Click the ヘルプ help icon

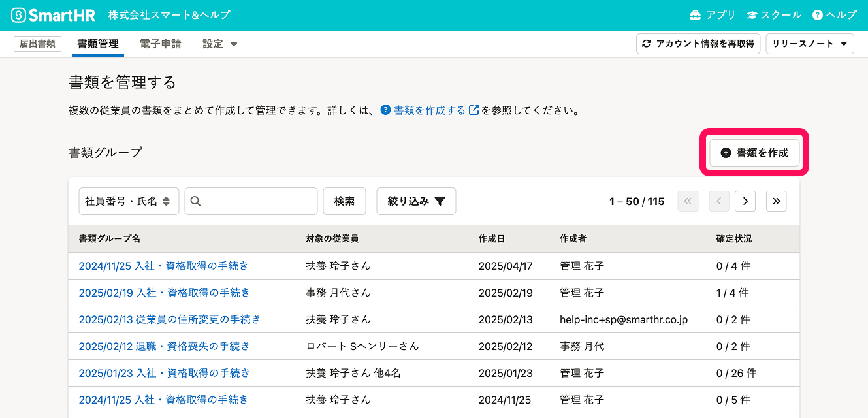point(818,15)
